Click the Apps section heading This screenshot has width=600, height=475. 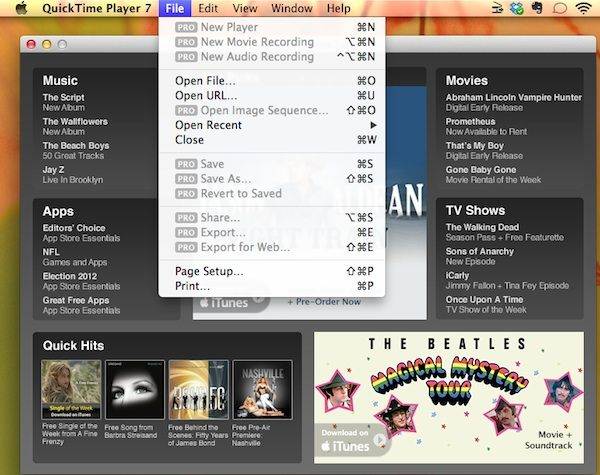[58, 211]
